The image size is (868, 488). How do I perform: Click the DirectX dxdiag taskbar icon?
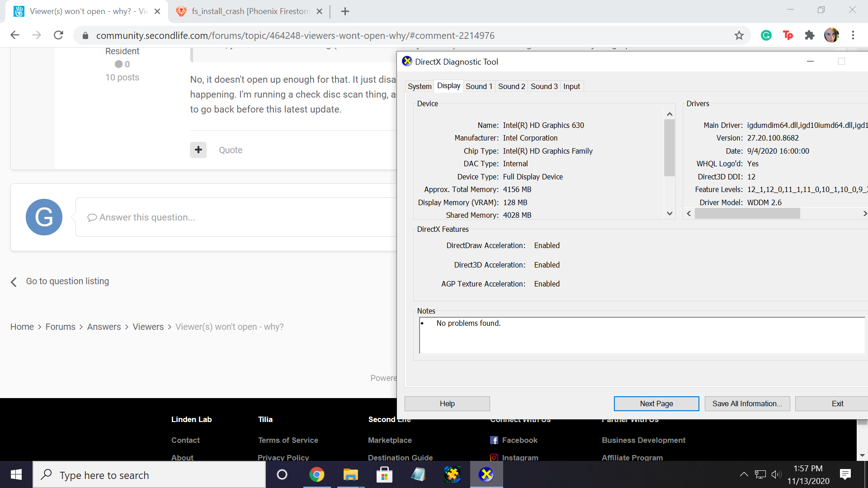[486, 474]
